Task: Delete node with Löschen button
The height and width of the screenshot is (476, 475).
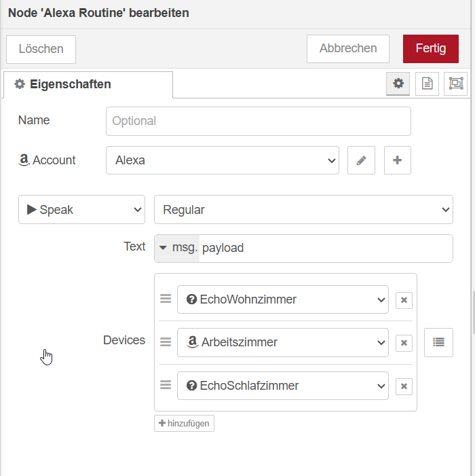Action: pos(41,49)
